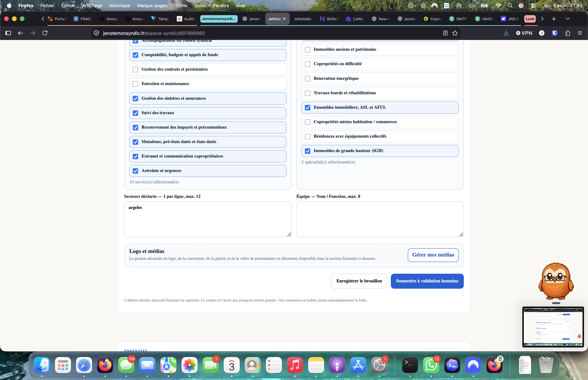
Task: Enable Gestion des contrats et prestataires
Action: pyautogui.click(x=135, y=70)
